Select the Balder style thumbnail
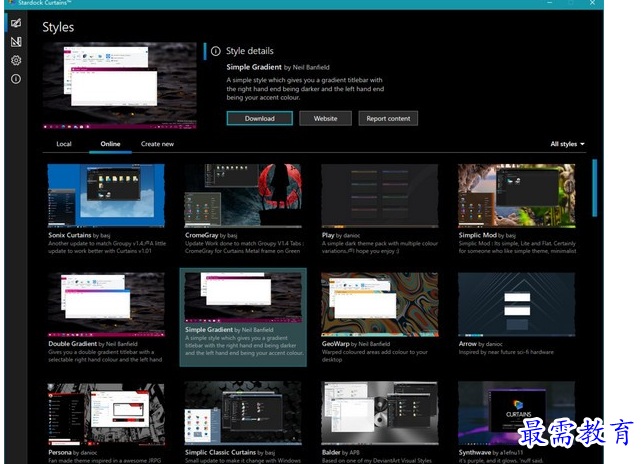This screenshot has width=642, height=464. [x=380, y=414]
